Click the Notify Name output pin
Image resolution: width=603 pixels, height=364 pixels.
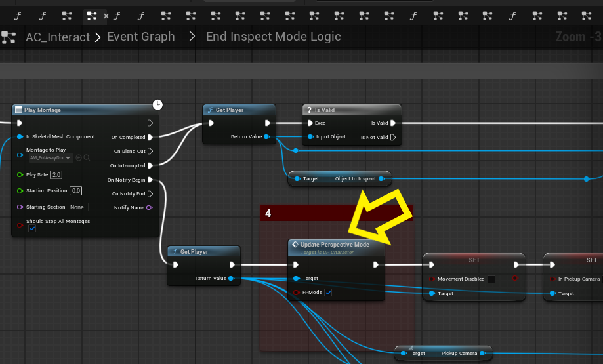click(x=150, y=207)
